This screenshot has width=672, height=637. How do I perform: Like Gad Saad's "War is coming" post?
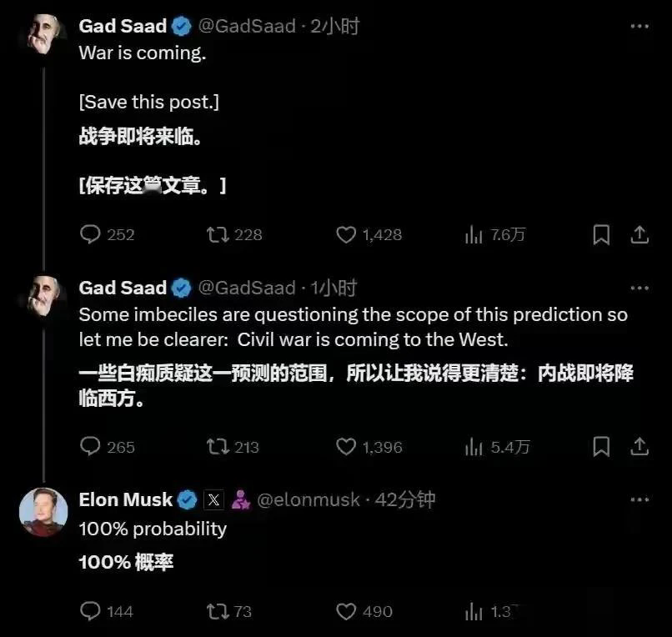(x=345, y=235)
